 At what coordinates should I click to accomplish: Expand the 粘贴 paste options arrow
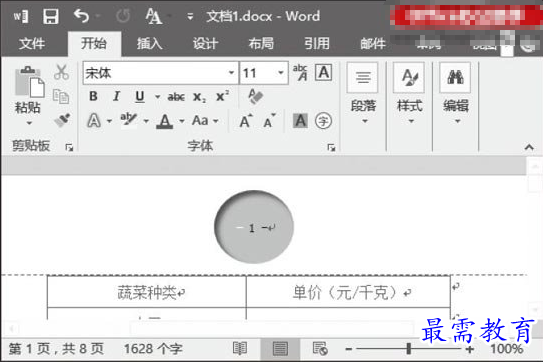[29, 123]
